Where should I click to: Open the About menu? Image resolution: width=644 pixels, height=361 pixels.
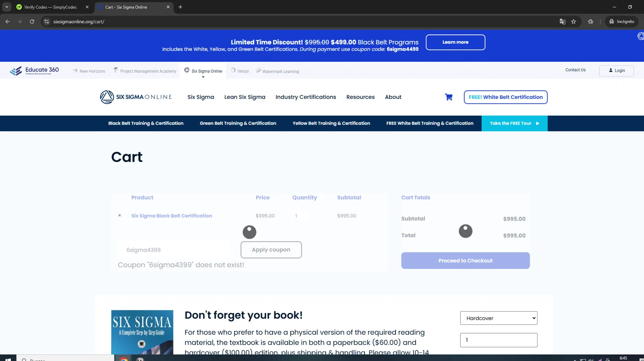(393, 97)
